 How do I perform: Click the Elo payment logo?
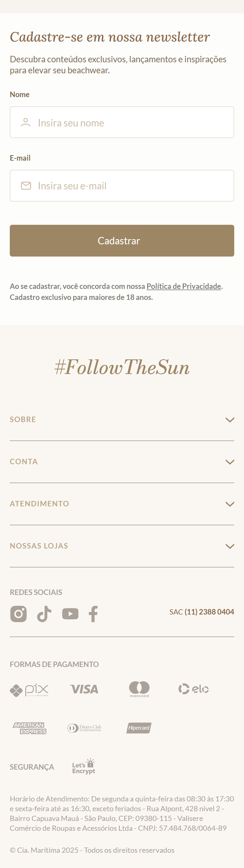tap(193, 689)
